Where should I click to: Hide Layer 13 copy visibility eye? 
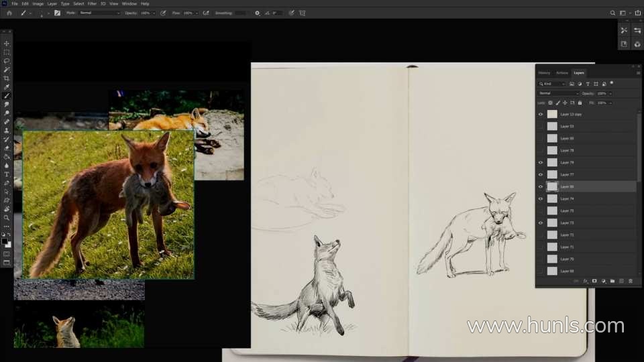coord(541,114)
